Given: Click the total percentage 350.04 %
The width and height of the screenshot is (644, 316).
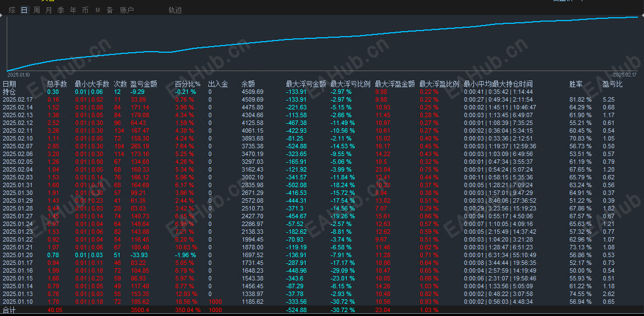Looking at the screenshot, I should pyautogui.click(x=188, y=310).
